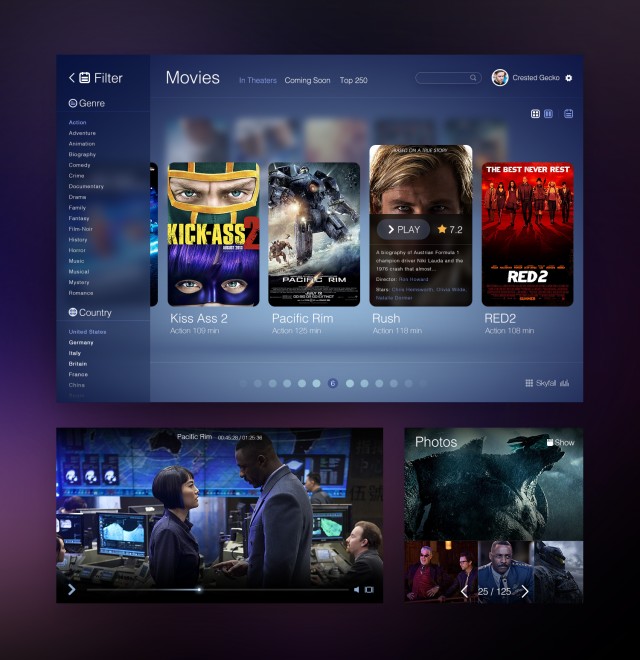Filter by History genre

coord(77,240)
